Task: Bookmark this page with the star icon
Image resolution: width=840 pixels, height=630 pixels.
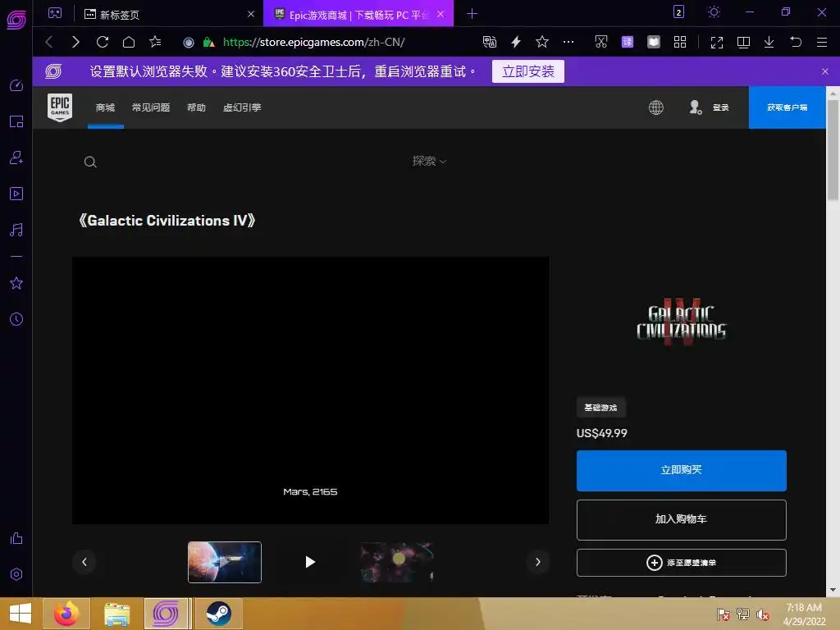Action: (x=542, y=42)
